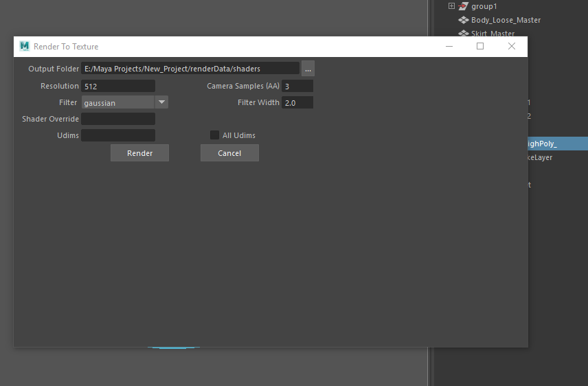Minimize the Render To Texture window
Image resolution: width=588 pixels, height=386 pixels.
[x=449, y=47]
